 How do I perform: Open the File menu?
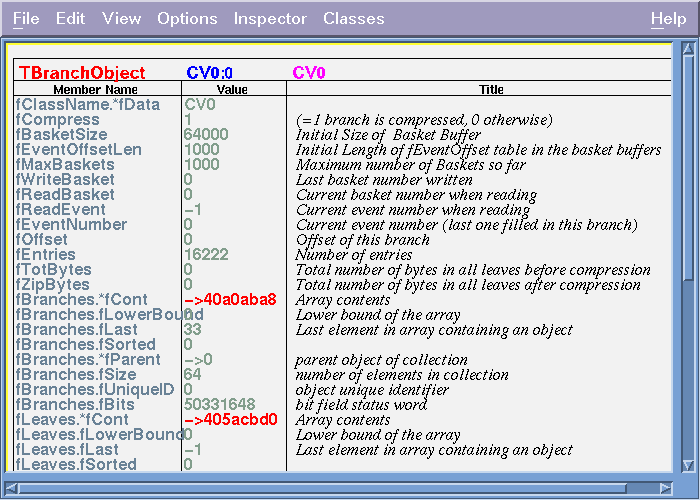coord(26,18)
